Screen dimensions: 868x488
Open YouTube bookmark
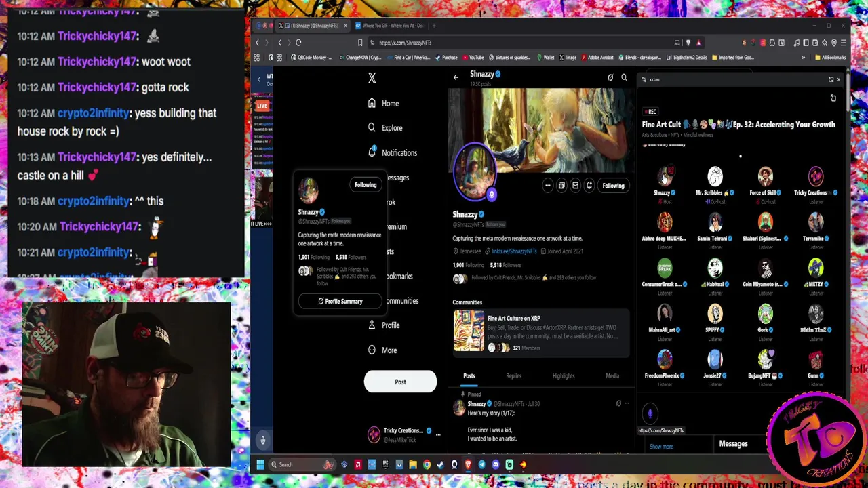coord(473,58)
